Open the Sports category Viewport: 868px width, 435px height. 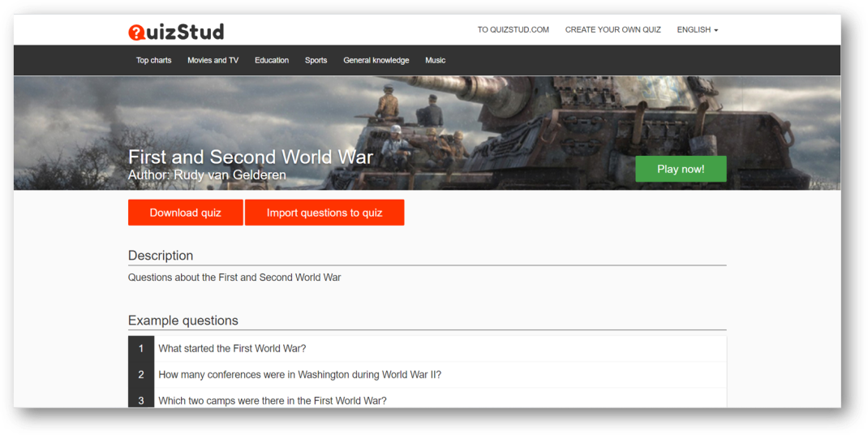pos(316,60)
